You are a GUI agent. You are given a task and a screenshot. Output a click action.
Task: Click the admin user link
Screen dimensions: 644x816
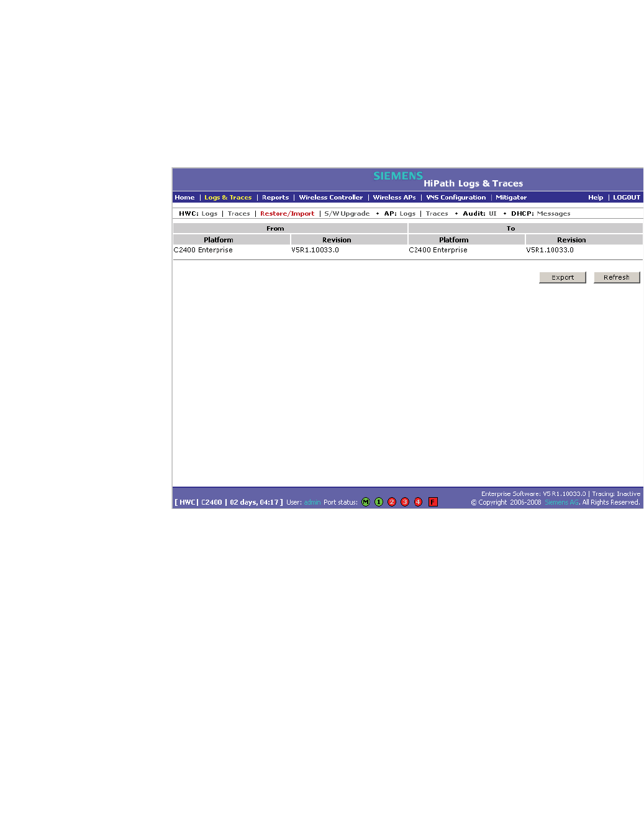click(312, 502)
